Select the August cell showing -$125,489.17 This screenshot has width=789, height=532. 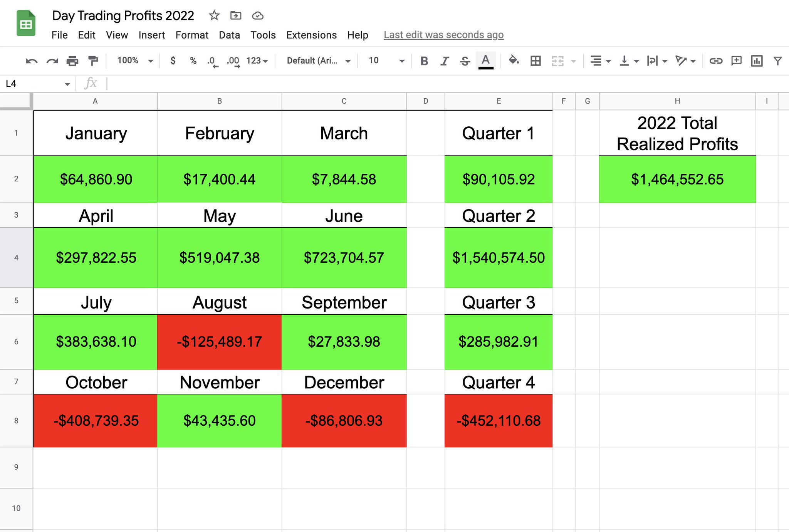(219, 342)
